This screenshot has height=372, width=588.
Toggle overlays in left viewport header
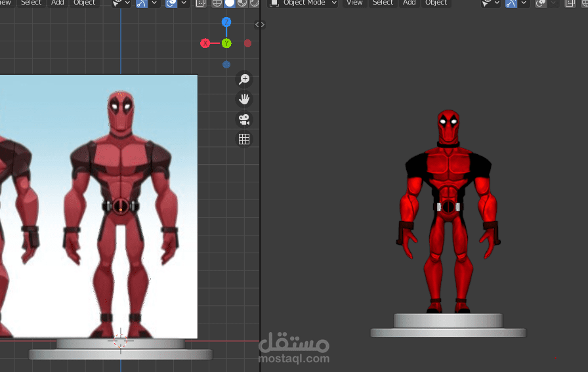click(x=171, y=3)
